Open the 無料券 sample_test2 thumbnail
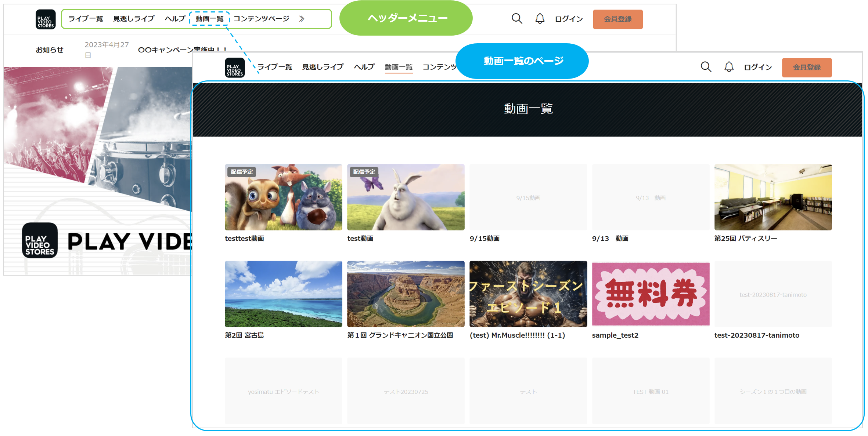The width and height of the screenshot is (868, 436). tap(650, 294)
